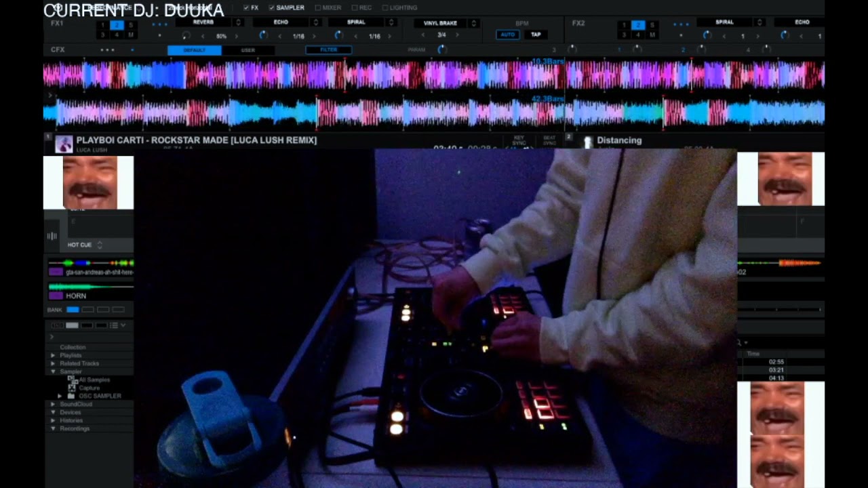This screenshot has height=488, width=868.
Task: Click waveform display icon beside HOT CUE
Action: coord(52,236)
